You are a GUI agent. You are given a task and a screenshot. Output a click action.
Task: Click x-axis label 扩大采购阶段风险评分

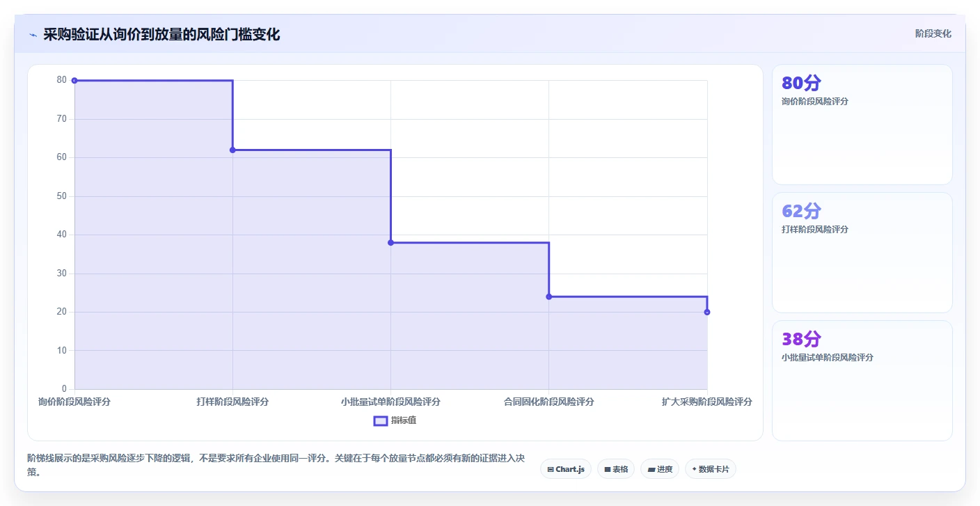(x=706, y=402)
